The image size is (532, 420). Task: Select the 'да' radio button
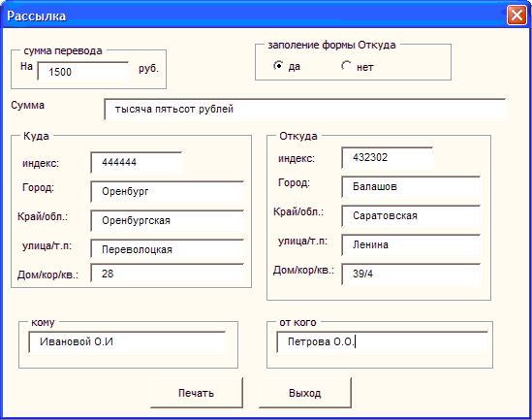(x=278, y=66)
